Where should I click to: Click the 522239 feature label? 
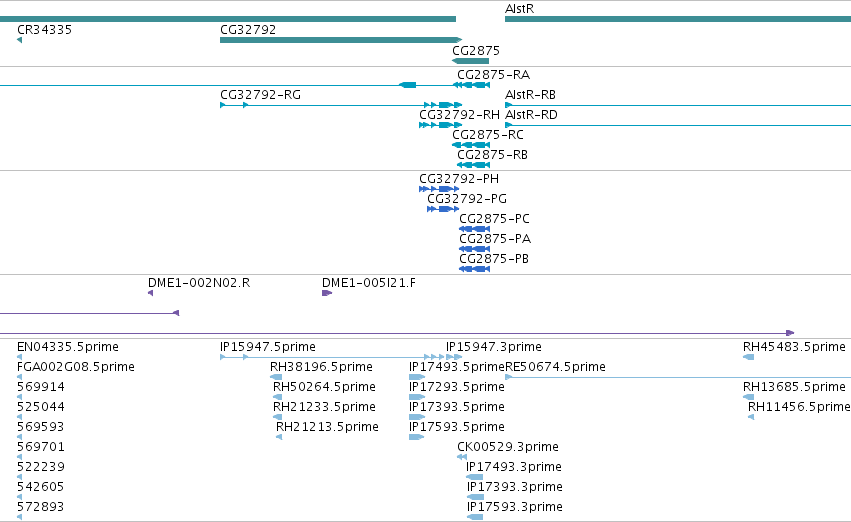point(41,468)
